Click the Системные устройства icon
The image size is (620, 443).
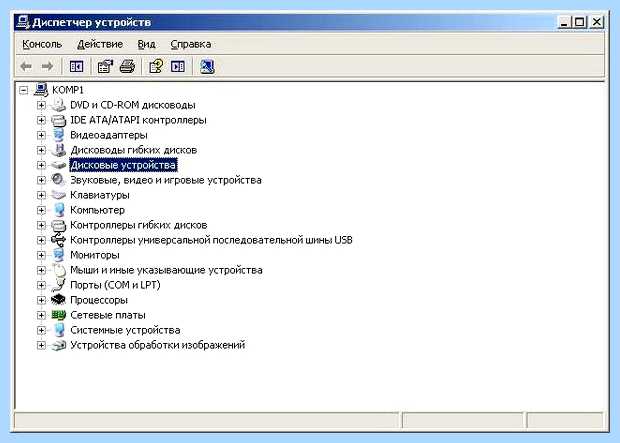click(x=59, y=330)
